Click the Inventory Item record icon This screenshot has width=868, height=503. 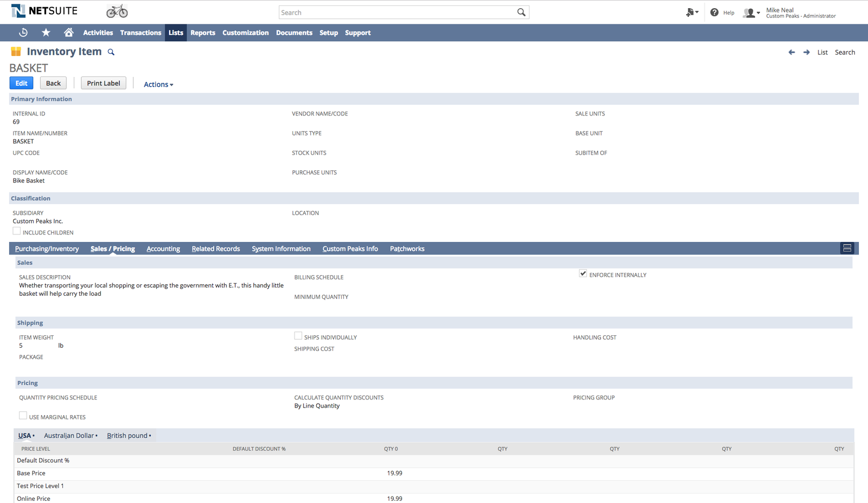point(16,52)
